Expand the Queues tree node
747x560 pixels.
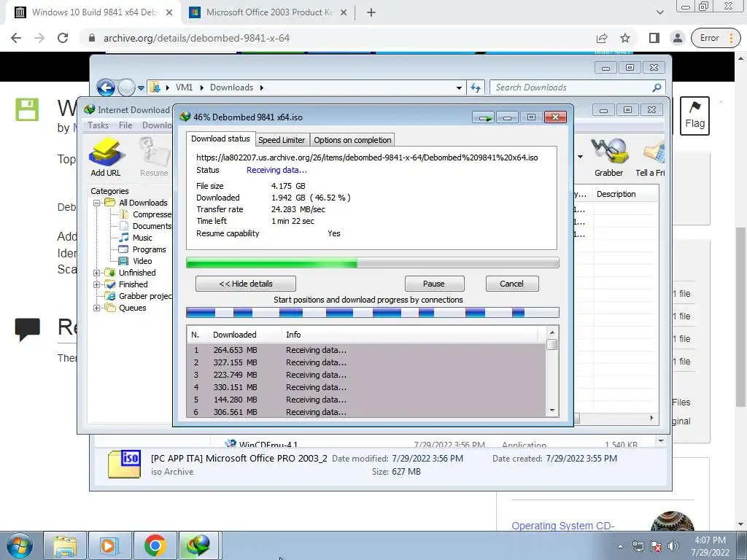click(97, 308)
